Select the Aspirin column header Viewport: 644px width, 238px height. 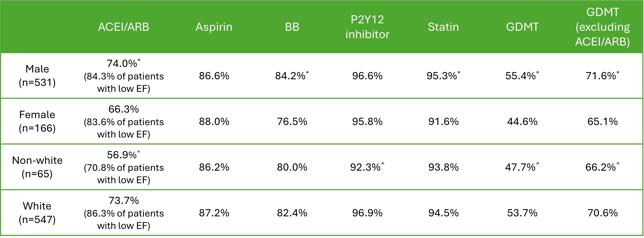[214, 27]
